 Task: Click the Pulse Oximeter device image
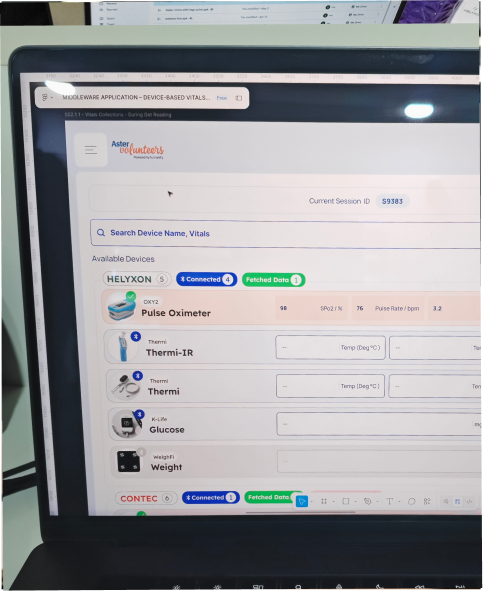pos(121,306)
